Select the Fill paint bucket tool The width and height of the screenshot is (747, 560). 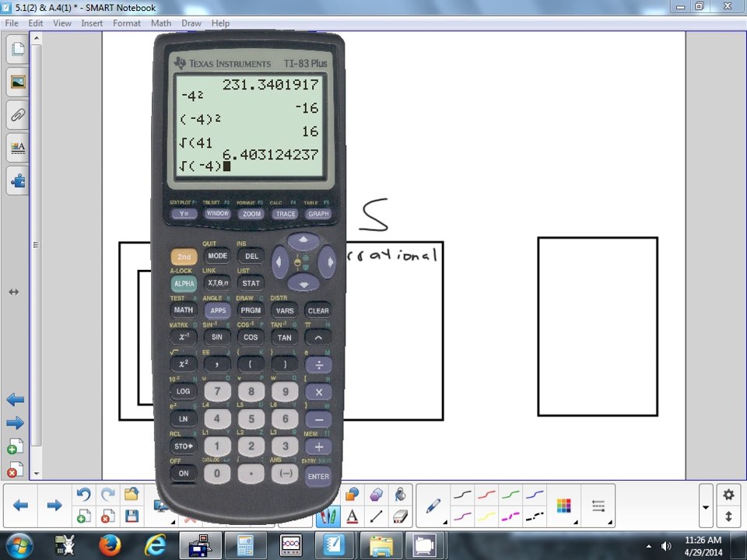click(x=400, y=495)
